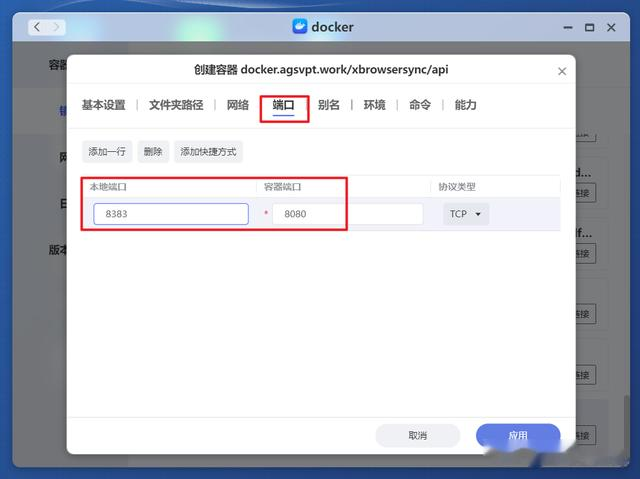640x479 pixels.
Task: Click the 取消 button
Action: coord(418,435)
